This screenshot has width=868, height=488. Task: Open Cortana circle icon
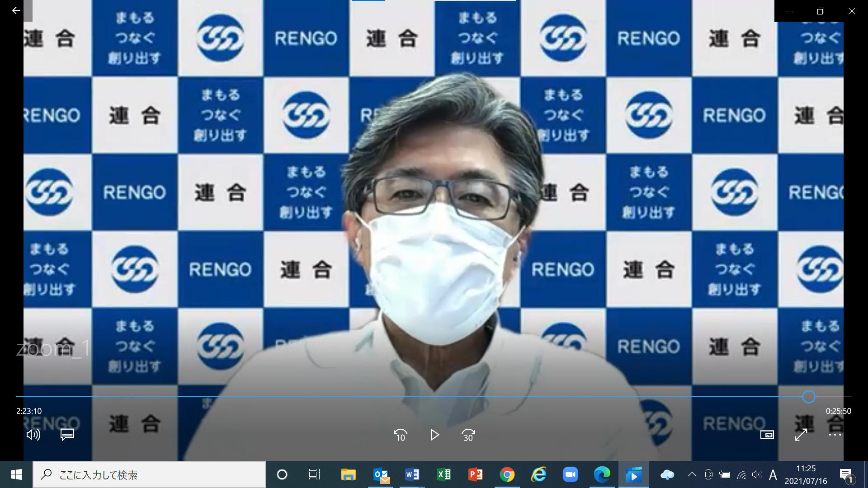click(282, 474)
